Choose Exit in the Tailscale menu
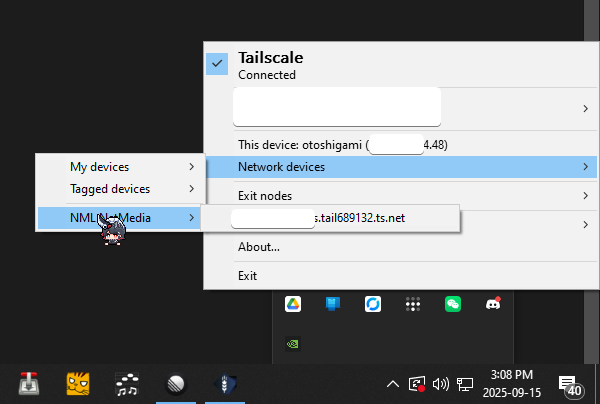The image size is (600, 404). coord(401,276)
